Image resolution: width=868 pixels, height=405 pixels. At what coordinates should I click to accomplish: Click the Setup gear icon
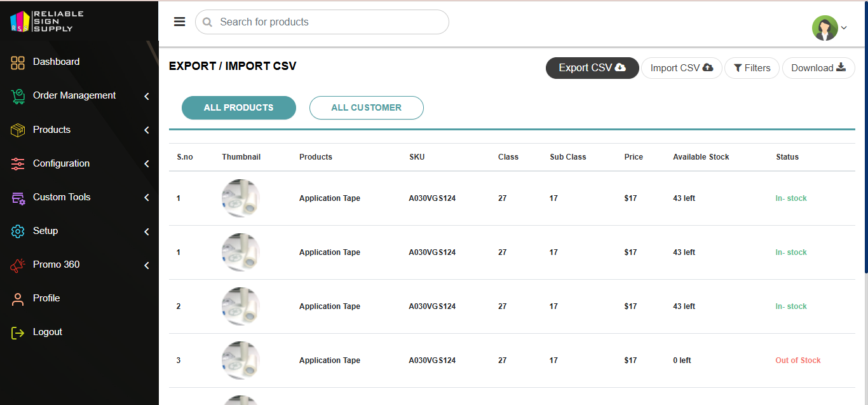18,231
